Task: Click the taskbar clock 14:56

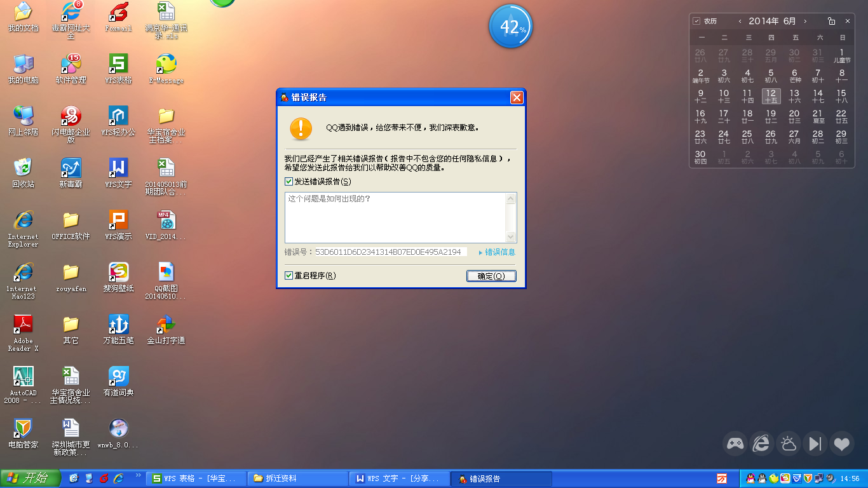Action: [x=850, y=478]
